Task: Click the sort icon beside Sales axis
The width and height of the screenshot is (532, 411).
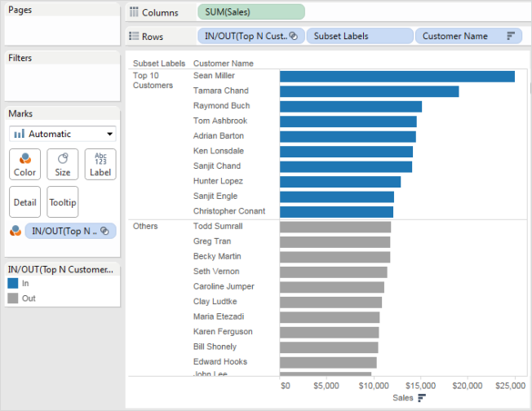Action: 422,397
